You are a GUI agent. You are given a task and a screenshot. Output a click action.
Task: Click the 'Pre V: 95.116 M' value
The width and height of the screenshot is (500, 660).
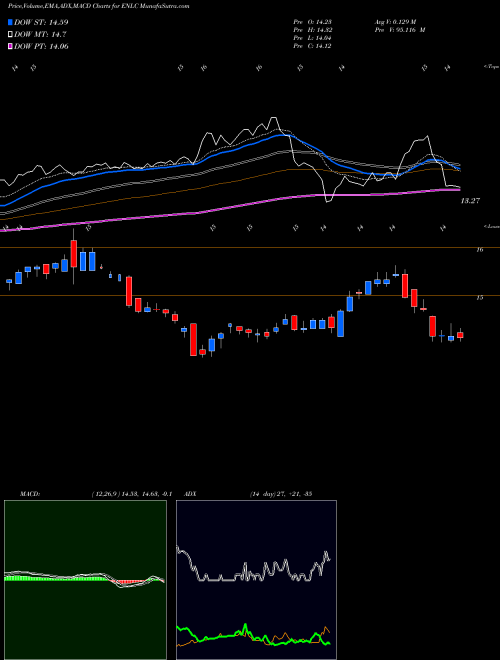(x=399, y=30)
